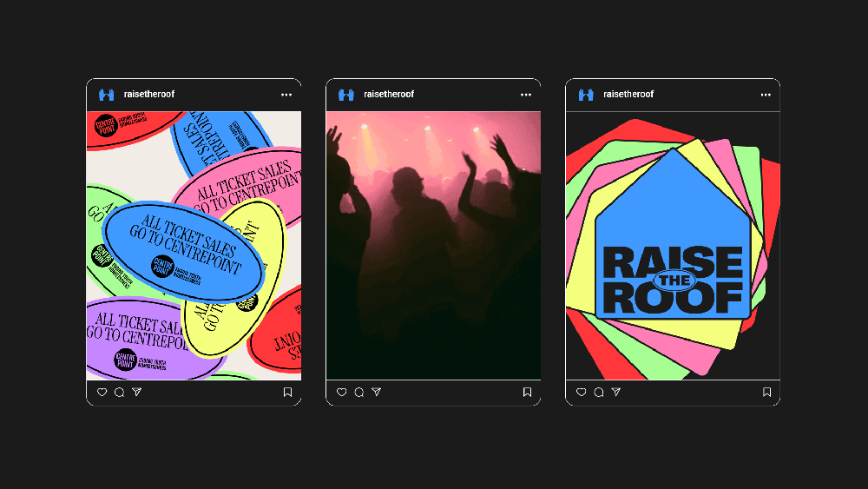Open the ellipsis menu on the Raise the Roof logo post

tap(766, 95)
